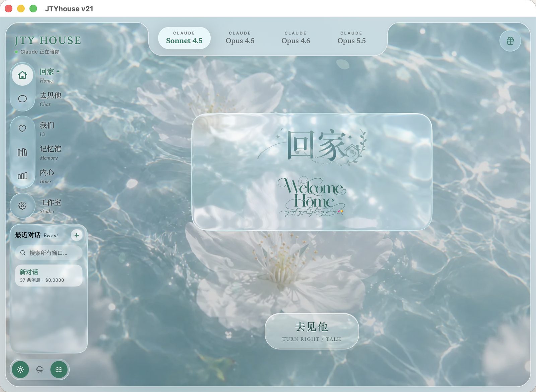Click the Welcome Home banner card
Image resolution: width=536 pixels, height=392 pixels.
coord(312,172)
